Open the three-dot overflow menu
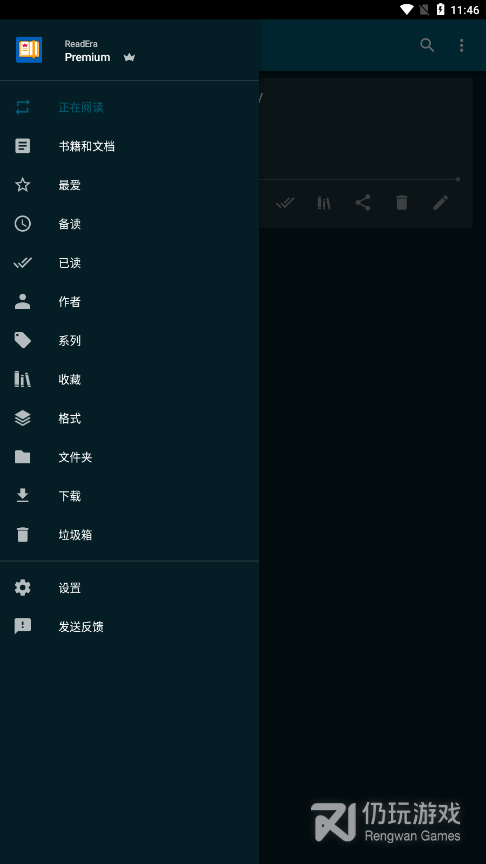 point(462,45)
